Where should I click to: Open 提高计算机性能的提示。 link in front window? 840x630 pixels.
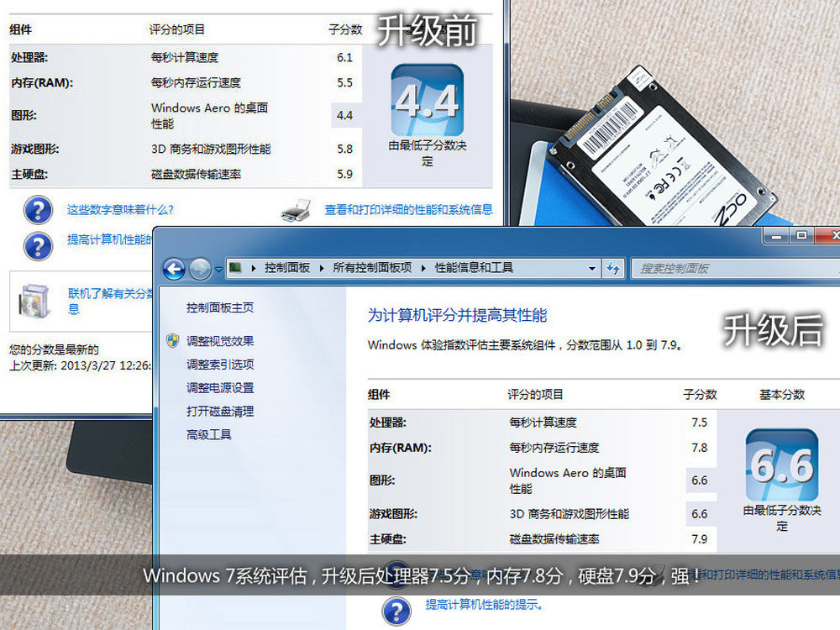[x=485, y=605]
